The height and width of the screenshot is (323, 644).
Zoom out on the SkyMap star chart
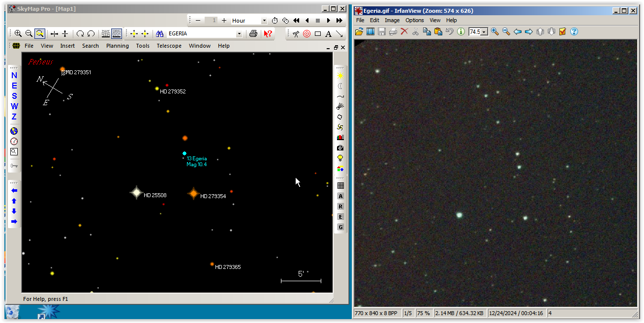[x=29, y=33]
